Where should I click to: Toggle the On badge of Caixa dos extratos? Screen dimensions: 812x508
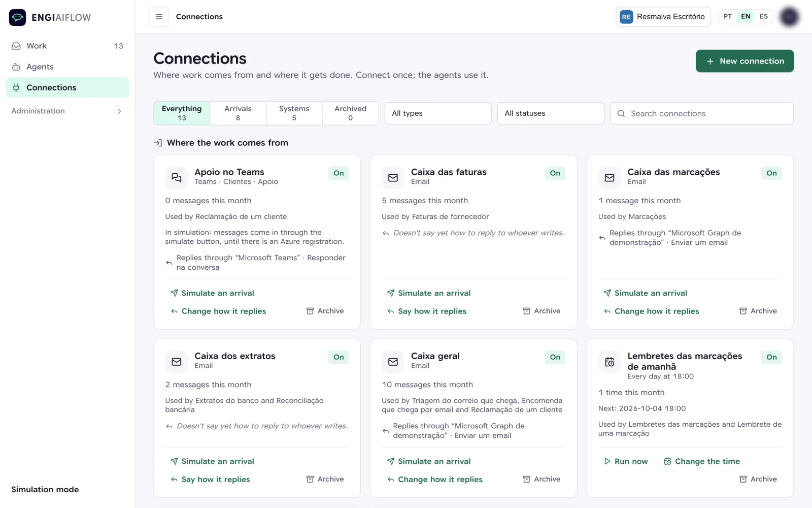(339, 357)
